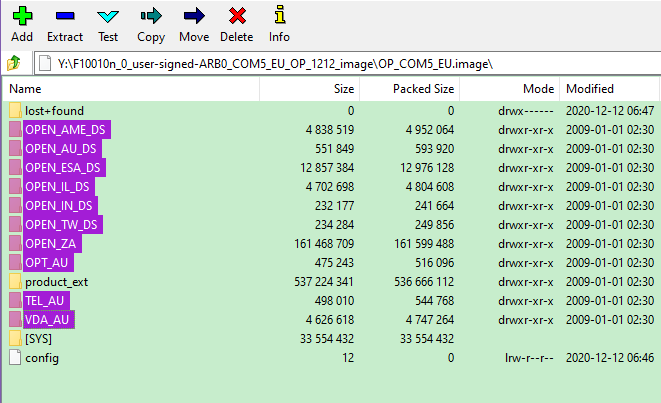The width and height of the screenshot is (661, 403).
Task: Select the lost+found folder icon
Action: coord(15,110)
